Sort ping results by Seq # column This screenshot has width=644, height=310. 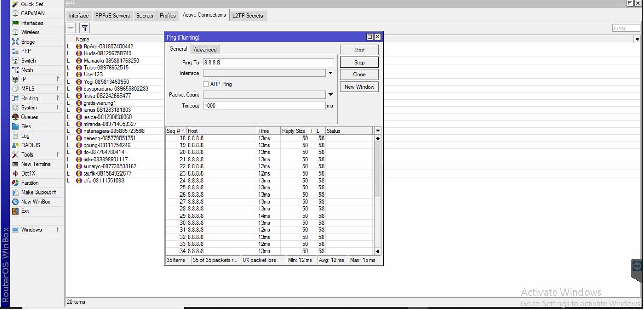[175, 131]
